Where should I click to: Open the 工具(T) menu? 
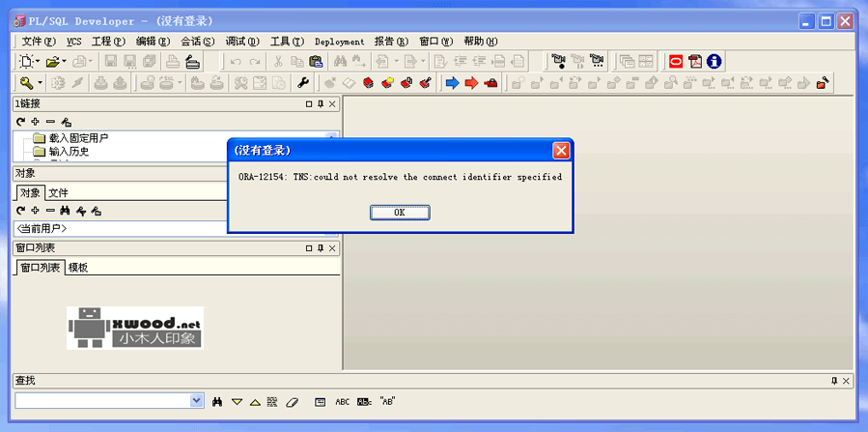click(x=288, y=42)
